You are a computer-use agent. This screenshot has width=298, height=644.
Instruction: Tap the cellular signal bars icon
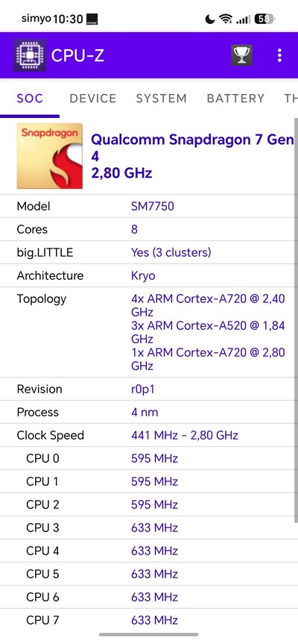(244, 19)
